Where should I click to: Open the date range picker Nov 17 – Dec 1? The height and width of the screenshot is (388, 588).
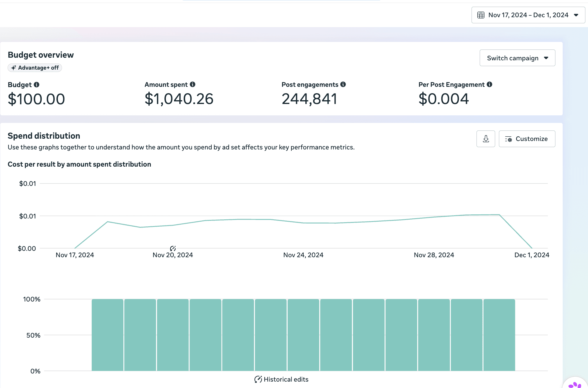[x=528, y=15]
